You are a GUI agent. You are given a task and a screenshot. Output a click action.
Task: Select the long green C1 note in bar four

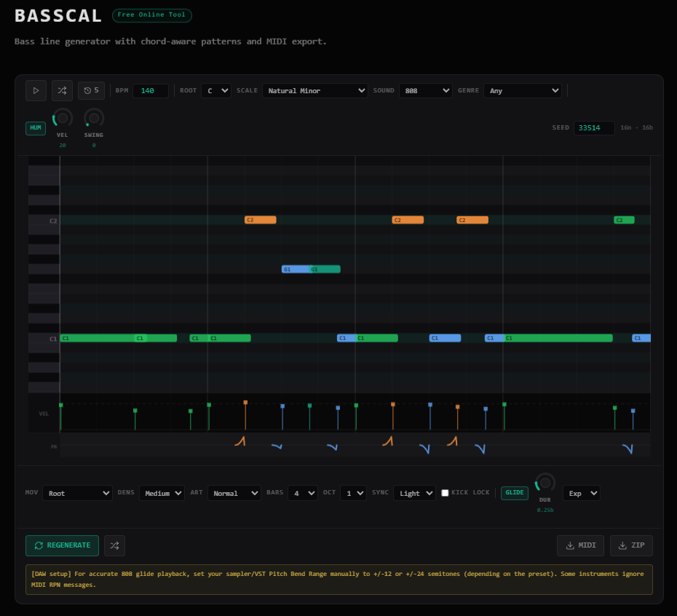tap(558, 339)
